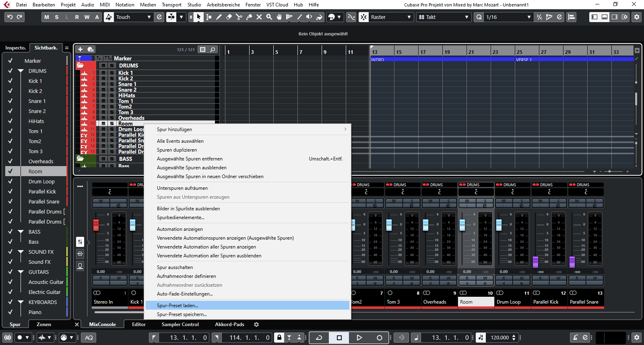Switch to Inspecto. tab
This screenshot has height=345, width=644.
[16, 47]
